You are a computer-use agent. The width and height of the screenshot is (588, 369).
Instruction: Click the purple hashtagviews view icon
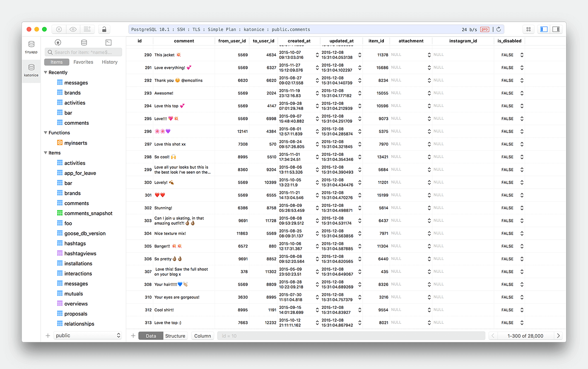(60, 253)
